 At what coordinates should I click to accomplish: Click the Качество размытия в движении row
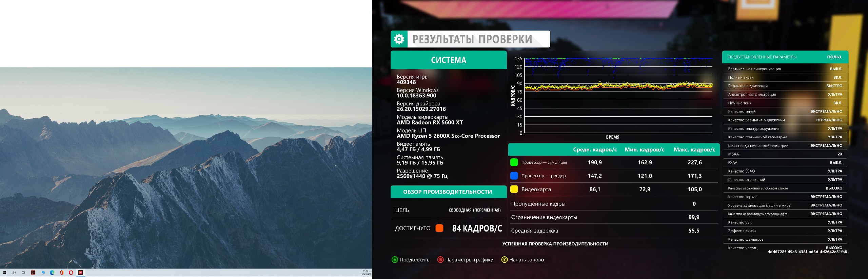click(x=785, y=120)
